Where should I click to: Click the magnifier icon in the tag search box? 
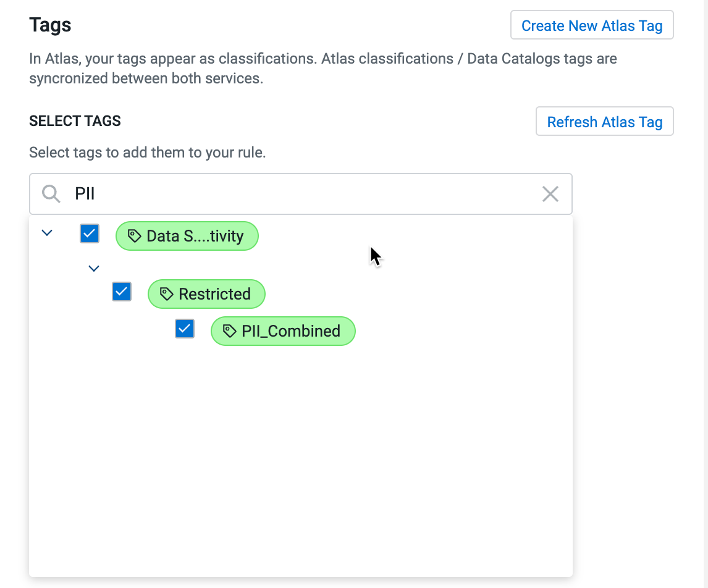click(51, 194)
